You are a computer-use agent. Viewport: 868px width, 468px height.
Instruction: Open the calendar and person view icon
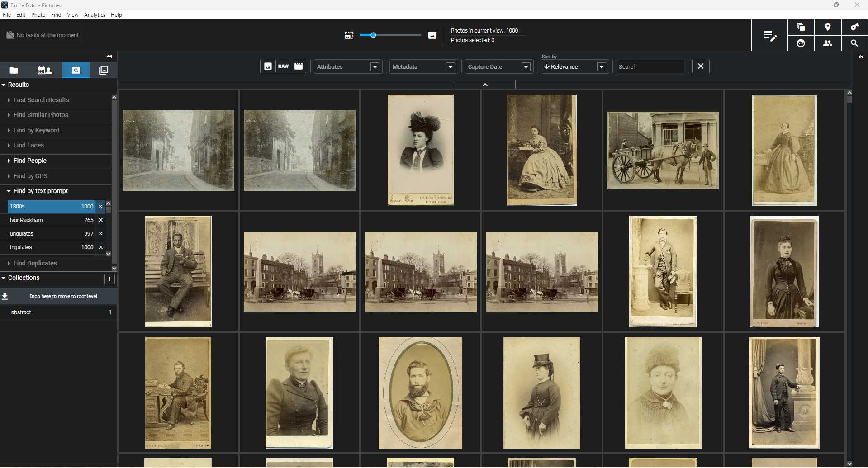[44, 70]
